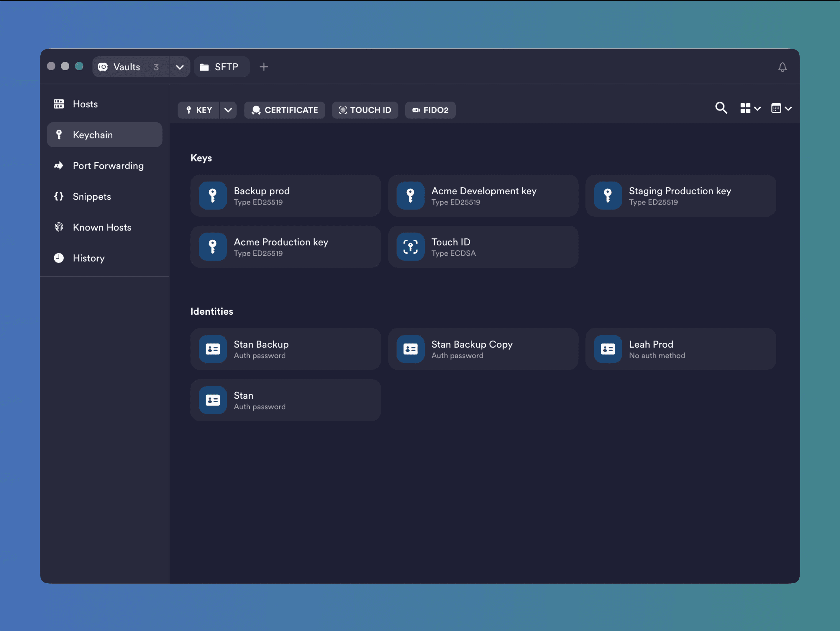This screenshot has width=840, height=631.
Task: Click the FIDO2 button
Action: pyautogui.click(x=430, y=110)
